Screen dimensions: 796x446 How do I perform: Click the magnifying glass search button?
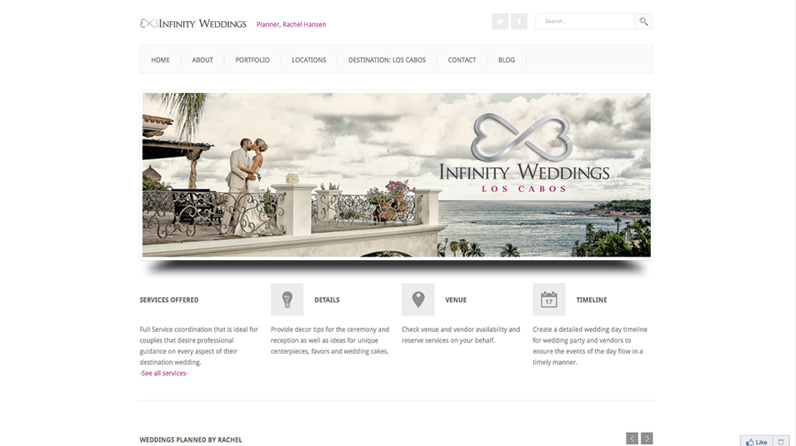(644, 21)
